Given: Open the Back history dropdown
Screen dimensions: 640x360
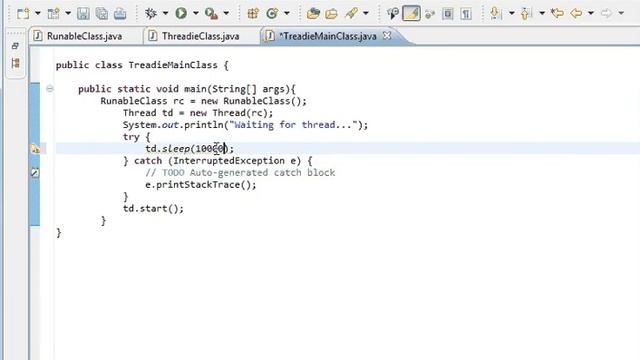Looking at the screenshot, I should pyautogui.click(x=591, y=13).
